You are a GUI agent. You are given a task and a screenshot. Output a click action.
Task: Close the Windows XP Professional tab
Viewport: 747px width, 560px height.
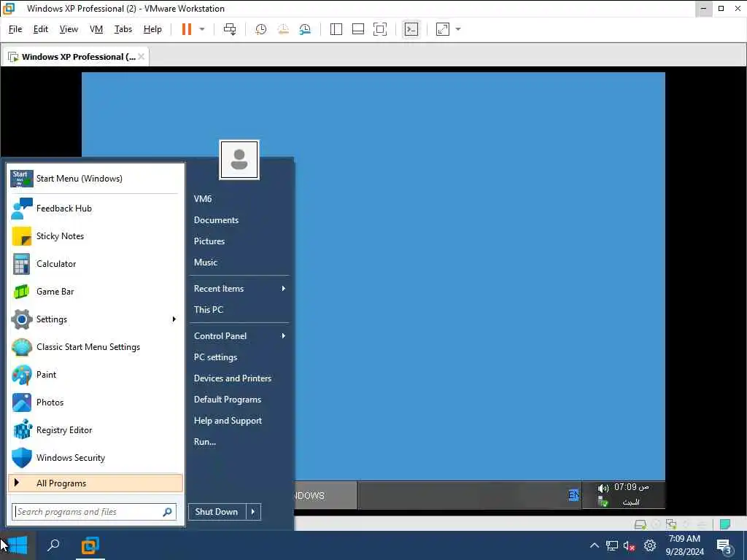pos(141,57)
